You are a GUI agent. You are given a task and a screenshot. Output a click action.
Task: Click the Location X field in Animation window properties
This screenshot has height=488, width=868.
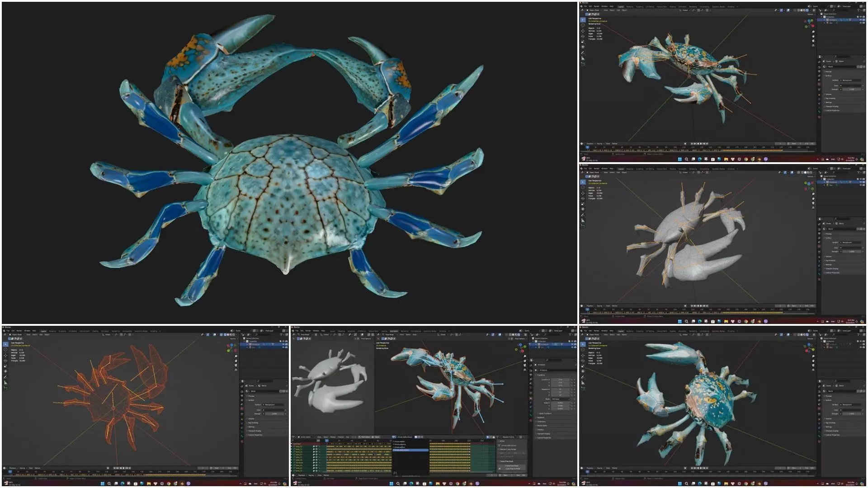click(561, 380)
